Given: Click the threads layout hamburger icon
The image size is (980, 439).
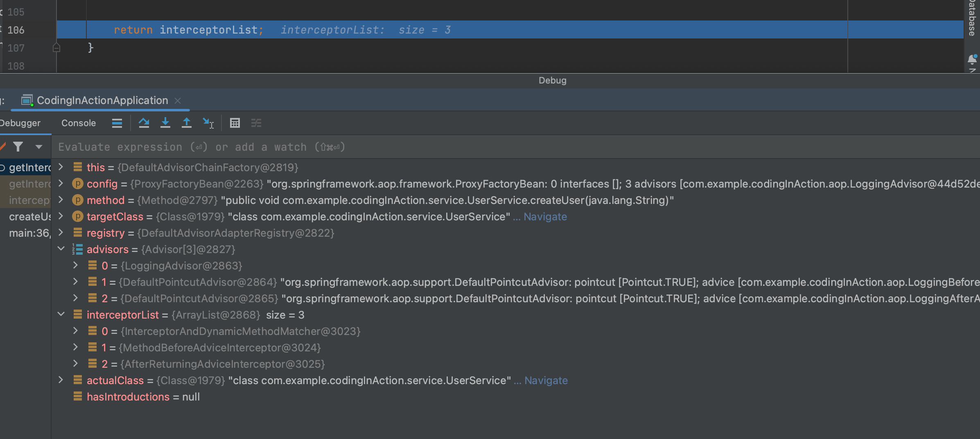Looking at the screenshot, I should point(117,123).
